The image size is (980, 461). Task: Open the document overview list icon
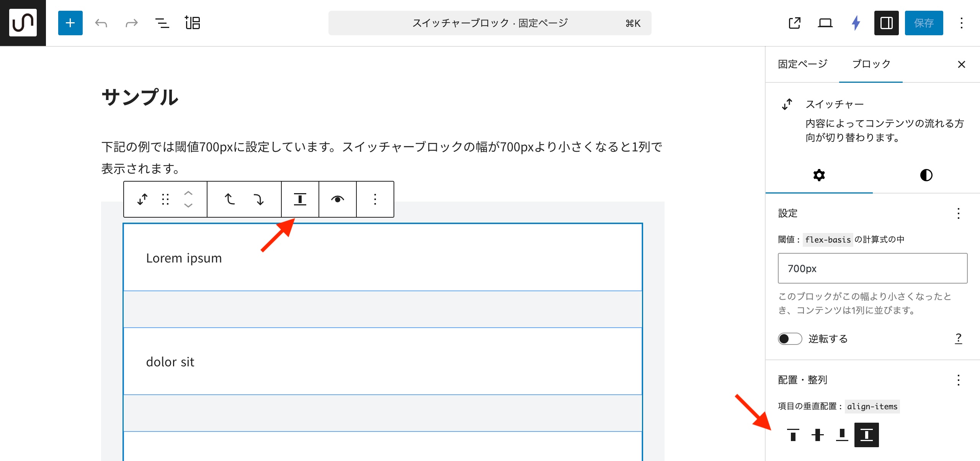pyautogui.click(x=162, y=23)
